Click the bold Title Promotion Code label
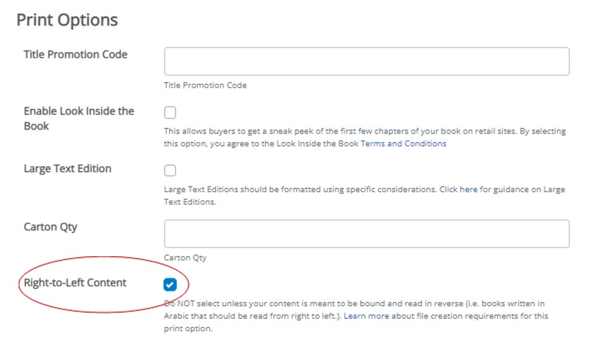 coord(75,55)
